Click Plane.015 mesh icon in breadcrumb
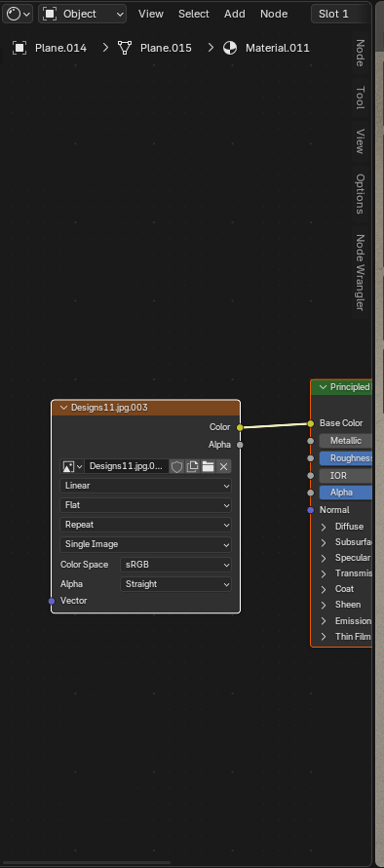This screenshot has width=384, height=868. [125, 48]
